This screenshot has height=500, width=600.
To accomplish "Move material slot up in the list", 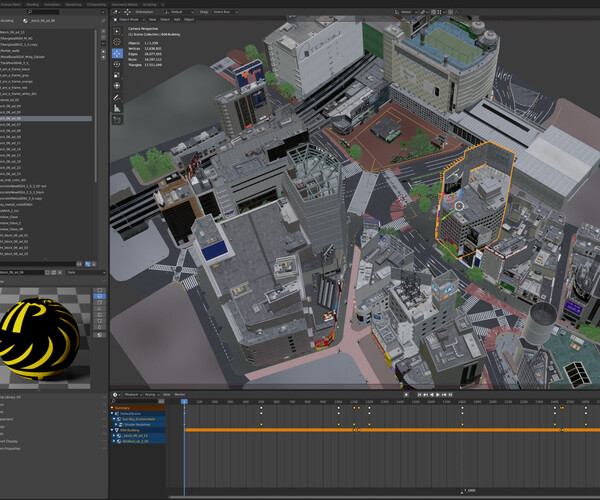I will [x=103, y=52].
